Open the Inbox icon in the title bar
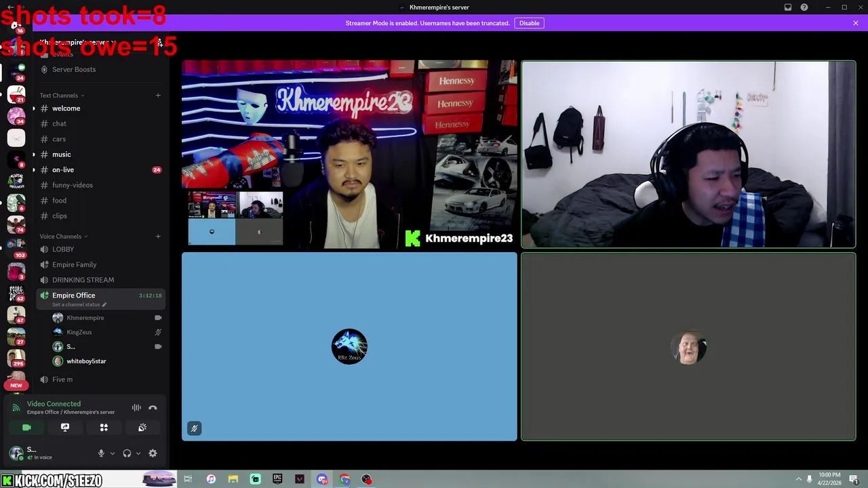This screenshot has height=488, width=868. pos(788,7)
